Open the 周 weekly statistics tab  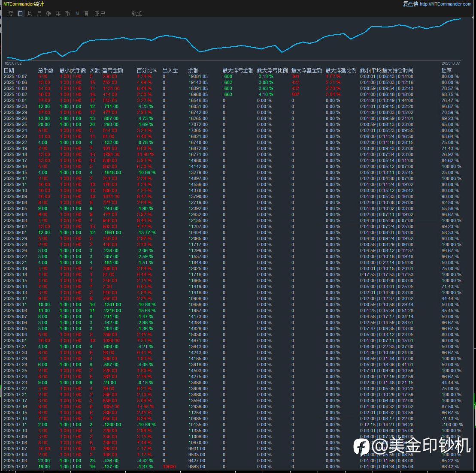(x=30, y=13)
